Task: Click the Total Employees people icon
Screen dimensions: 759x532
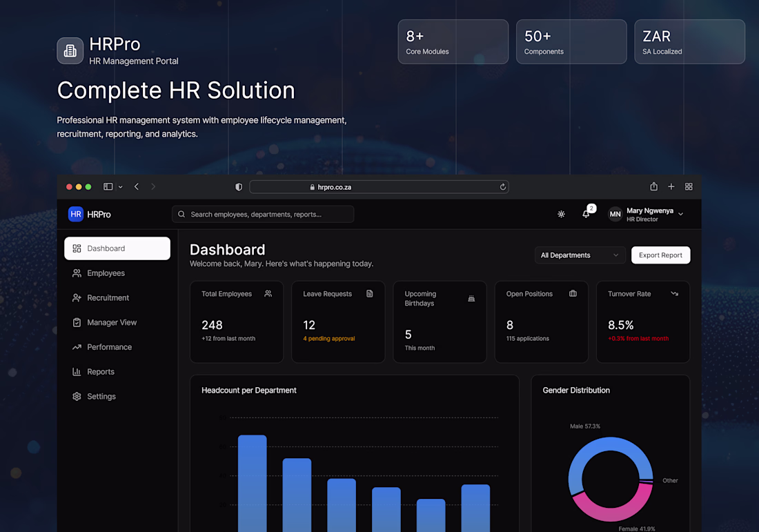Action: point(268,293)
